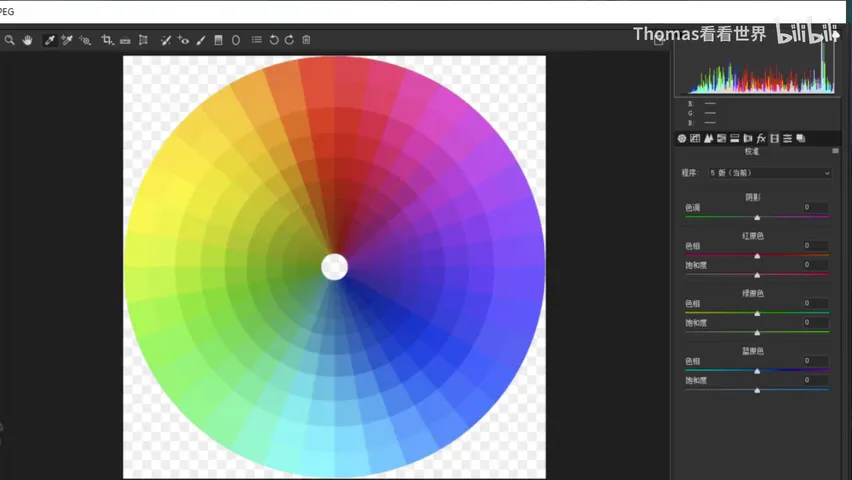
Task: Switch to the Presets panel tab
Action: coord(787,139)
